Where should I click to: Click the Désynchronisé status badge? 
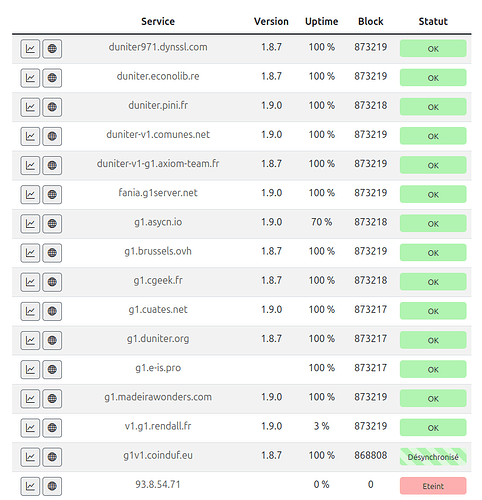point(433,457)
